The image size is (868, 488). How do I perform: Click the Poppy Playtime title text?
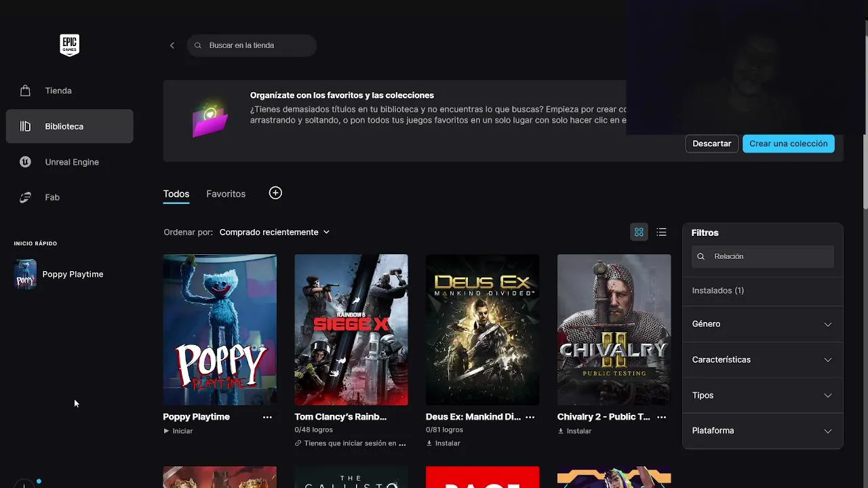tap(197, 417)
